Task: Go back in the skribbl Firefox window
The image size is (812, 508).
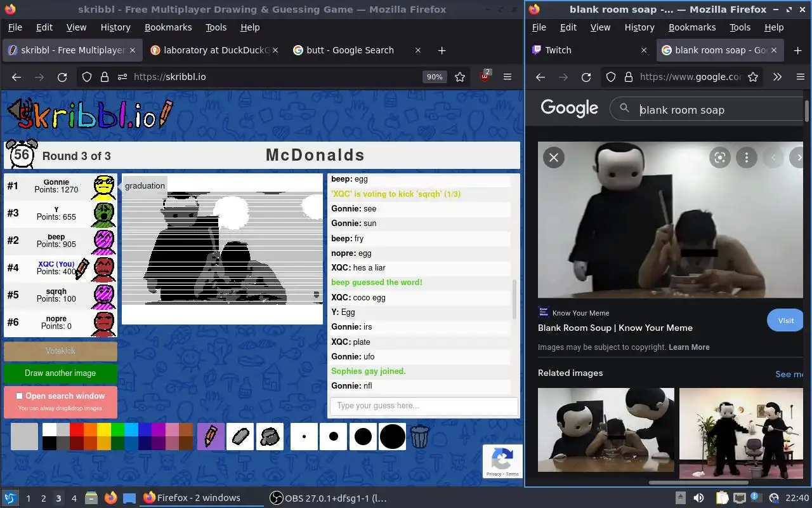Action: [16, 77]
